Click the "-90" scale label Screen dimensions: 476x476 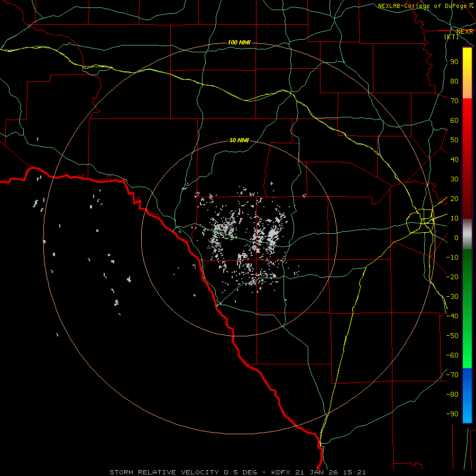click(x=452, y=414)
